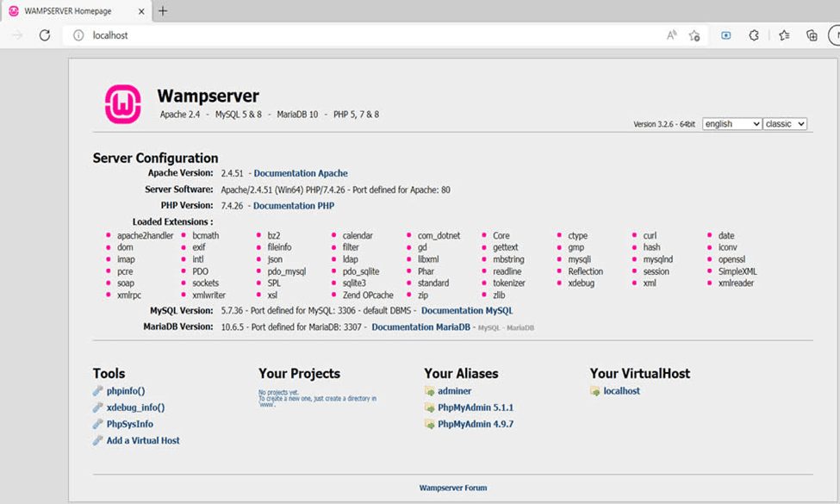840x504 pixels.
Task: Click the SimpleXML extension entry
Action: [737, 271]
